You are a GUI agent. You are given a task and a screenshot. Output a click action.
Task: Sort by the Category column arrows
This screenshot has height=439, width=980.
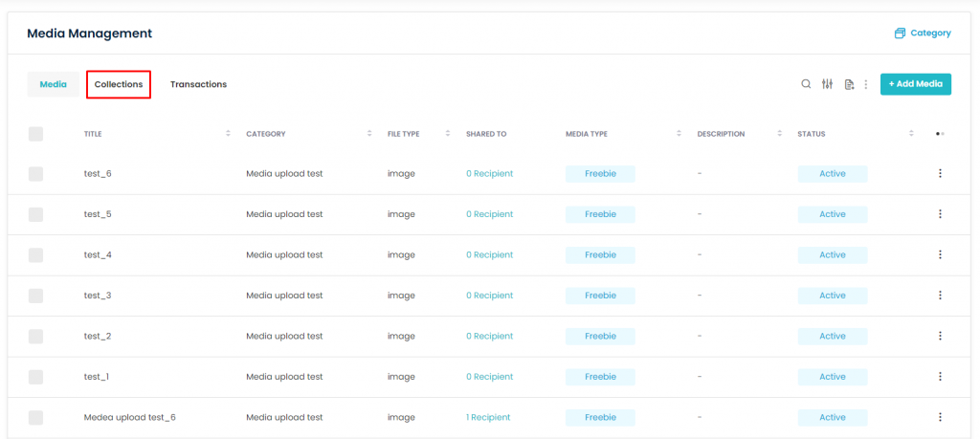click(369, 134)
